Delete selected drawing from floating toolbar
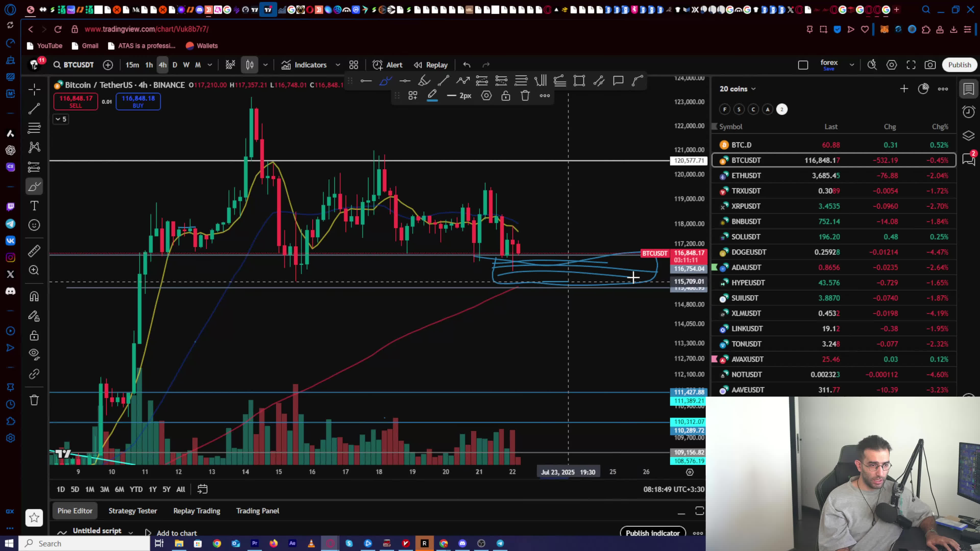Screen dimensions: 980x551 (525, 96)
